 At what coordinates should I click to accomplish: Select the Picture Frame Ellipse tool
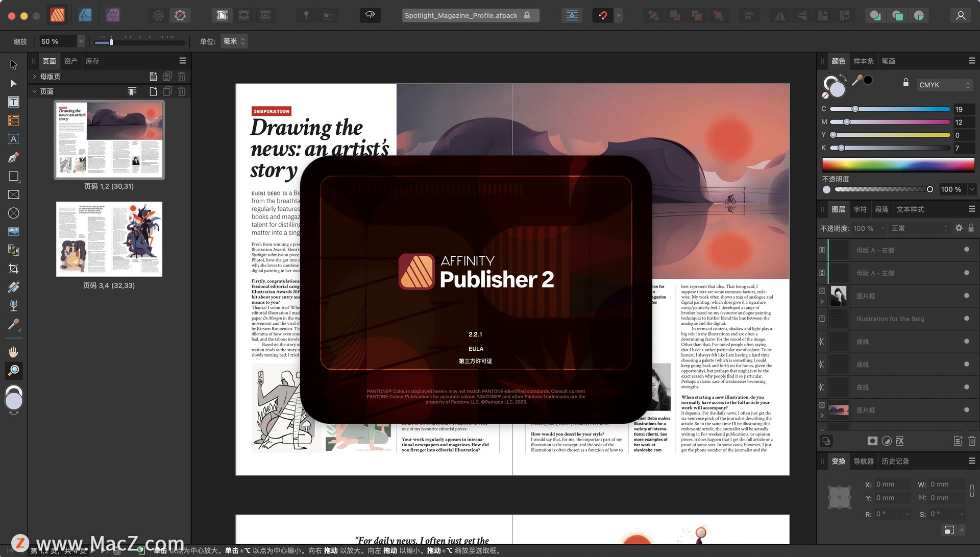point(14,213)
